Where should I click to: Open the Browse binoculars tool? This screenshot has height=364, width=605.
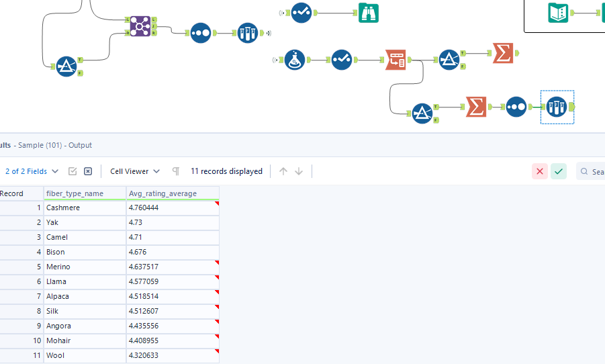[369, 13]
